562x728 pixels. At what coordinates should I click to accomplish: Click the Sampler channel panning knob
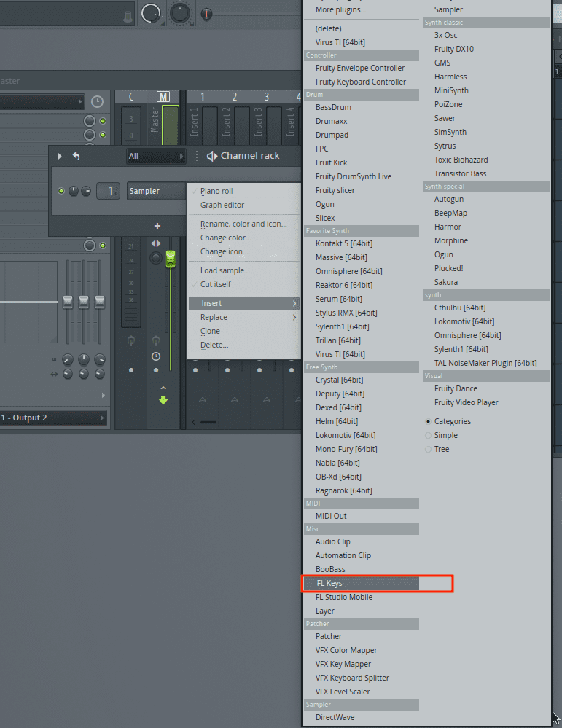click(x=74, y=191)
